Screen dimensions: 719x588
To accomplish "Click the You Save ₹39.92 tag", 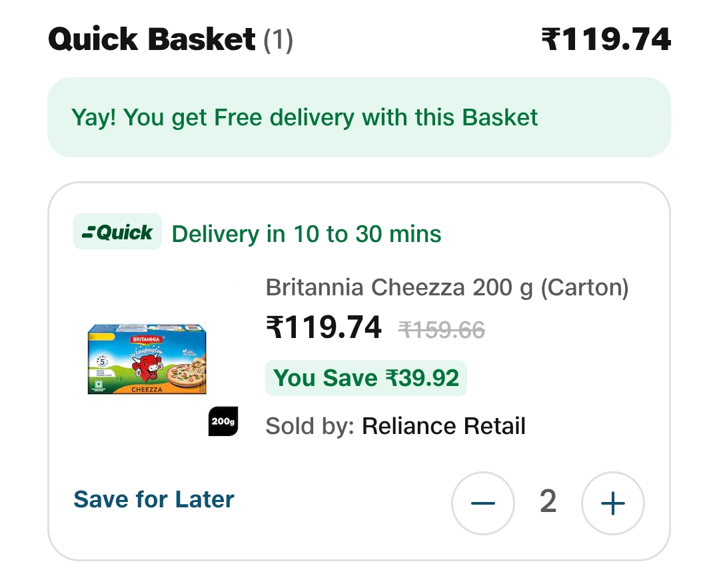I will [x=366, y=378].
